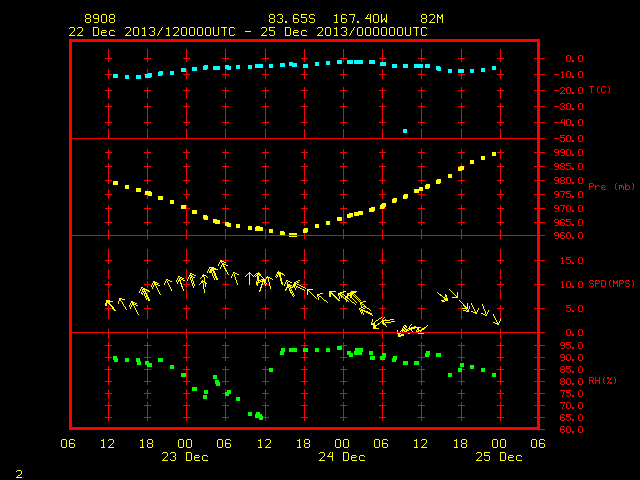
Task: Click the 23 Dec date label
Action: tap(185, 457)
